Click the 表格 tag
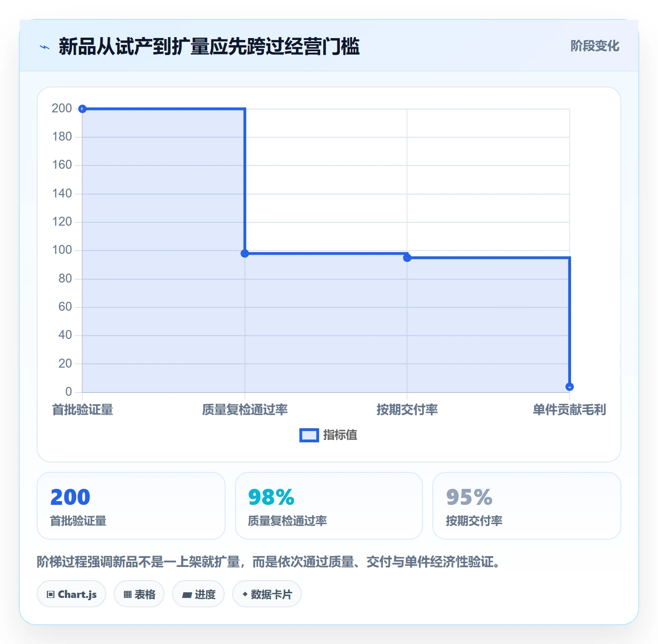This screenshot has width=658, height=644. [x=139, y=594]
